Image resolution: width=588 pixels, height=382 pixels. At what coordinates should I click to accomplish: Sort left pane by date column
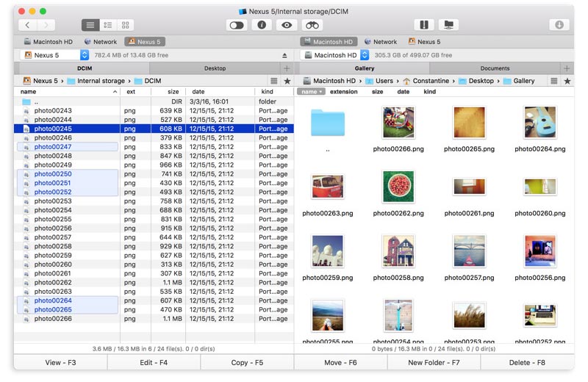pos(220,92)
